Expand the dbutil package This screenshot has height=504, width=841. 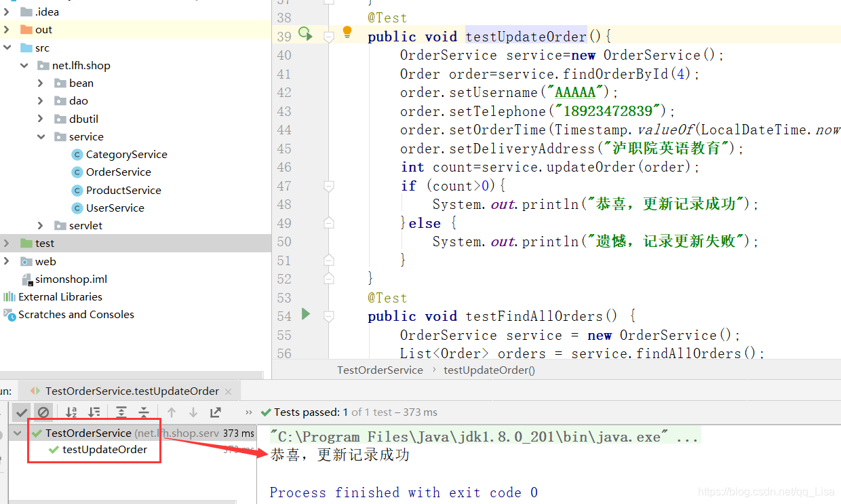tap(41, 118)
